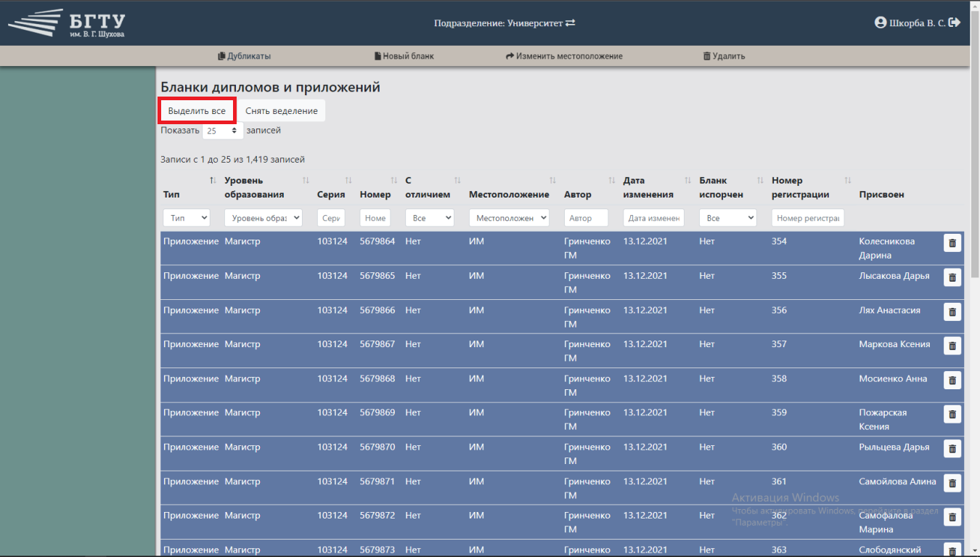Screen dimensions: 980x557
Task: Change the records-per-page selector showing 25
Action: click(x=222, y=131)
